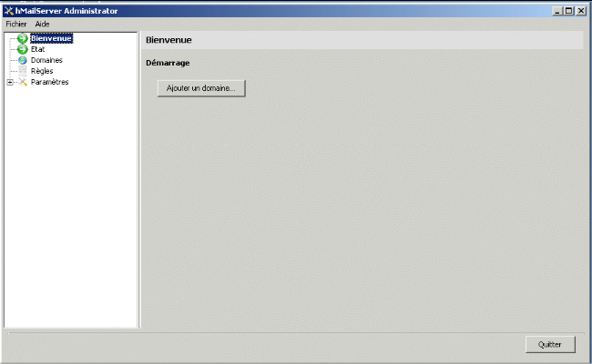This screenshot has height=364, width=592.
Task: Select the Etat tree item label
Action: 37,49
